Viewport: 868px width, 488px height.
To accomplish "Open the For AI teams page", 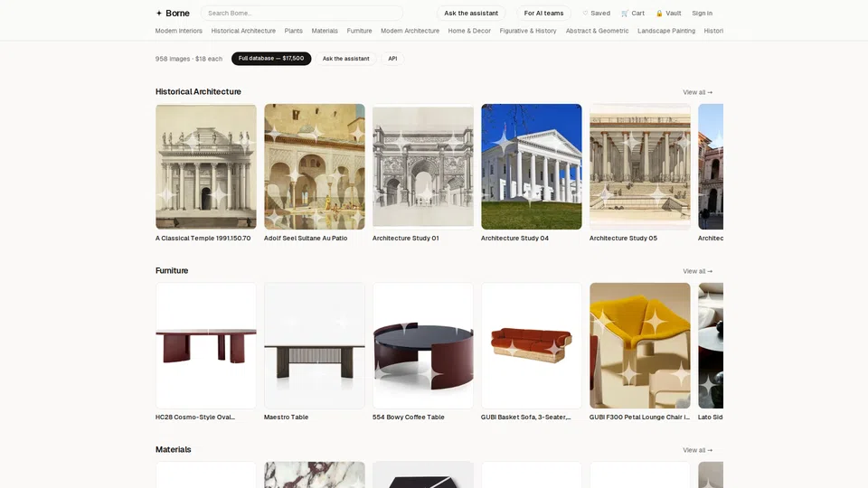I will point(543,14).
